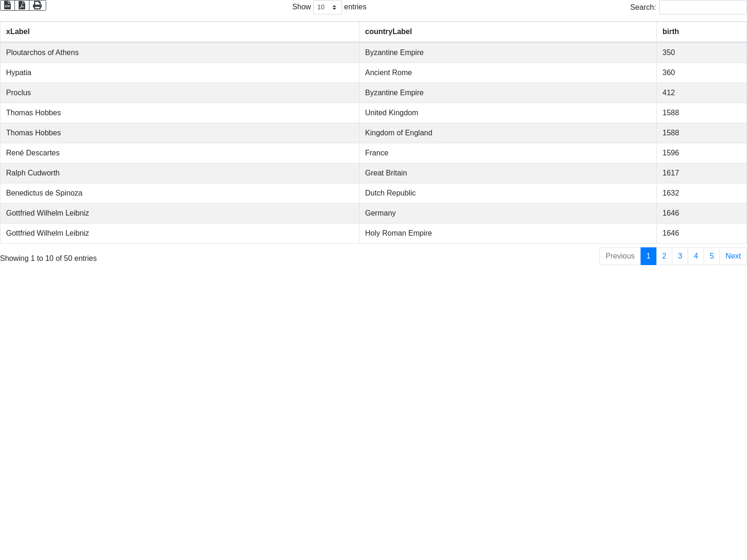The width and height of the screenshot is (747, 560).
Task: Go to page 3 of results
Action: click(680, 256)
